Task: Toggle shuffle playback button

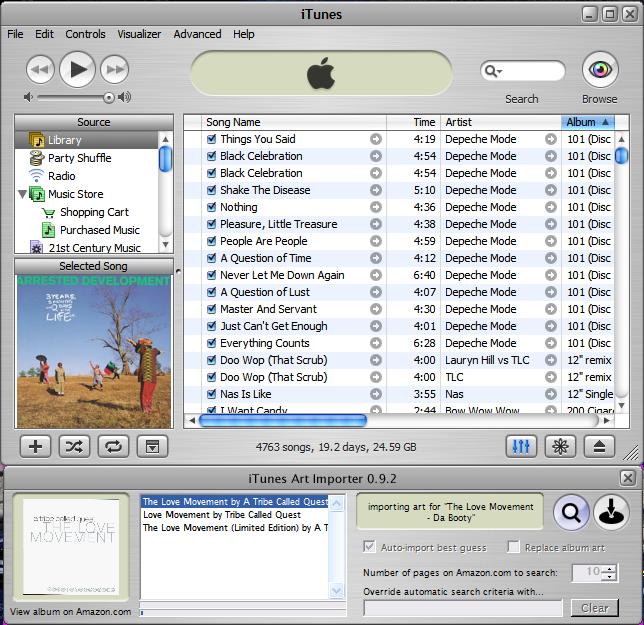Action: (74, 446)
